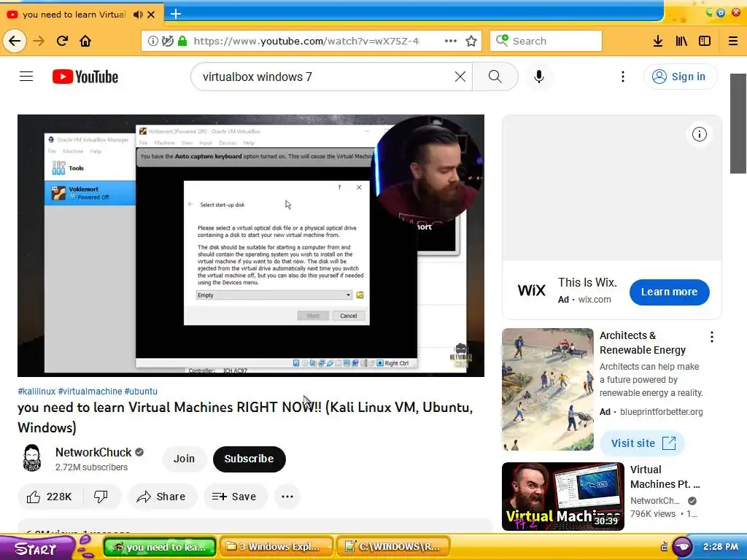Run search with the magnifier button
Image resolution: width=747 pixels, height=560 pixels.
495,77
